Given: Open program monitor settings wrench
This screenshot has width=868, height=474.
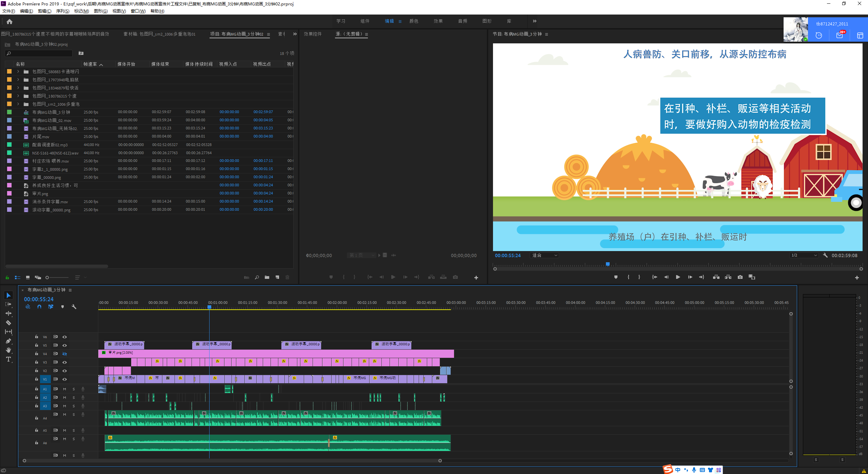Looking at the screenshot, I should pos(825,255).
